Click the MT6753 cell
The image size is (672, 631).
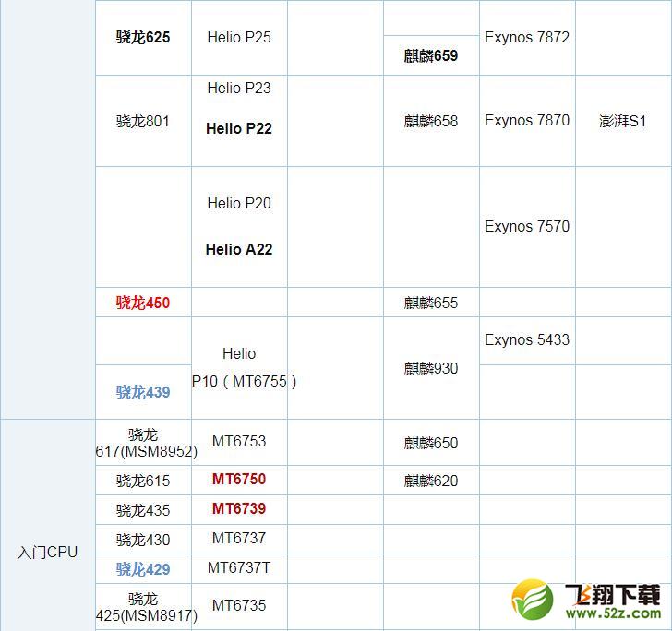(x=239, y=441)
